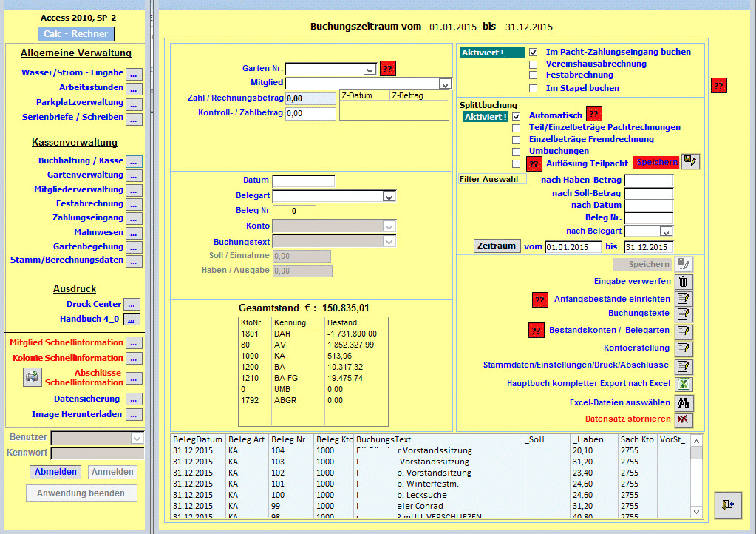Click the Excel export icon for Hauptbuch
This screenshot has width=756, height=534.
(x=683, y=384)
